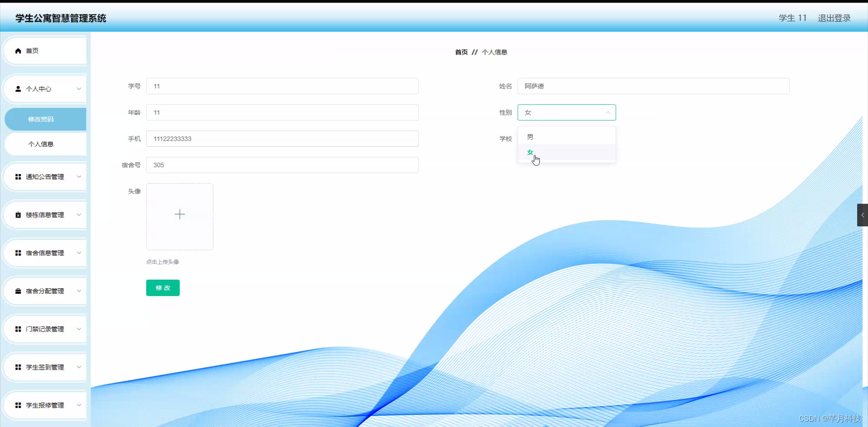This screenshot has height=427, width=868.
Task: Click 退出登录 to log out
Action: click(834, 18)
